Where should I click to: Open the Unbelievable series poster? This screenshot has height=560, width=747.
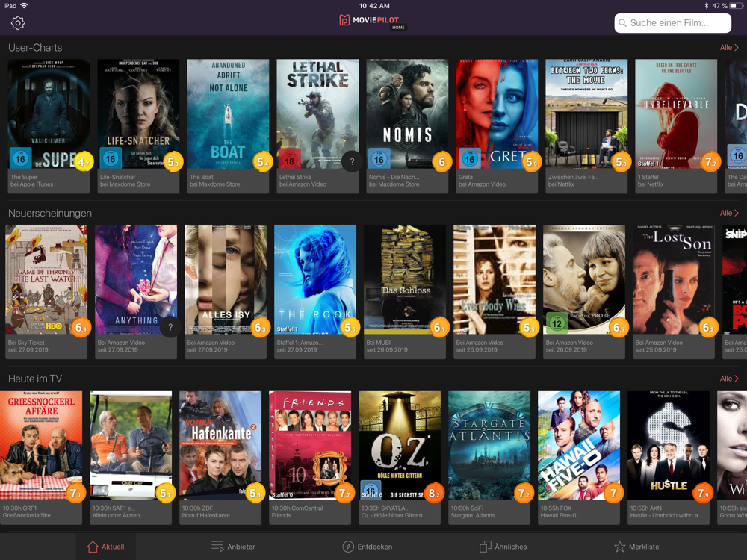(676, 113)
